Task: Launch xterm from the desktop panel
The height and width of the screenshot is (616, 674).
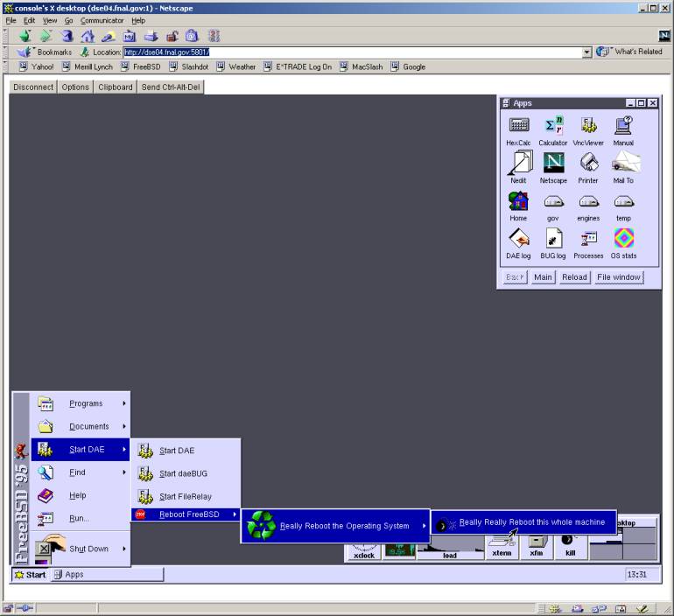Action: click(502, 547)
